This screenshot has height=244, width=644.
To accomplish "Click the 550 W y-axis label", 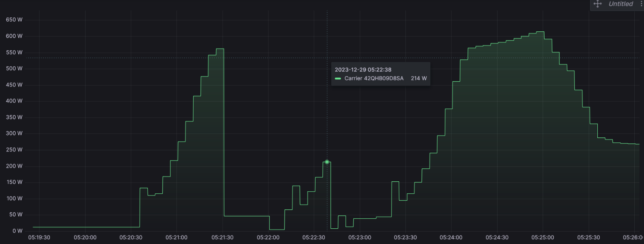I will tap(14, 52).
